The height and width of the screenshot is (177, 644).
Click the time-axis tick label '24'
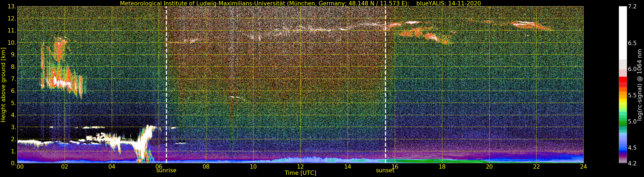(583, 167)
